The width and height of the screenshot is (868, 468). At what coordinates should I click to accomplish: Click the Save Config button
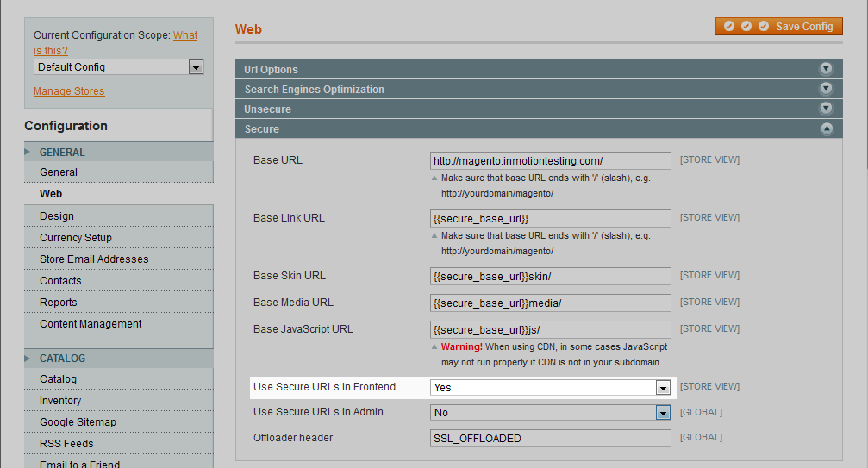pos(778,27)
